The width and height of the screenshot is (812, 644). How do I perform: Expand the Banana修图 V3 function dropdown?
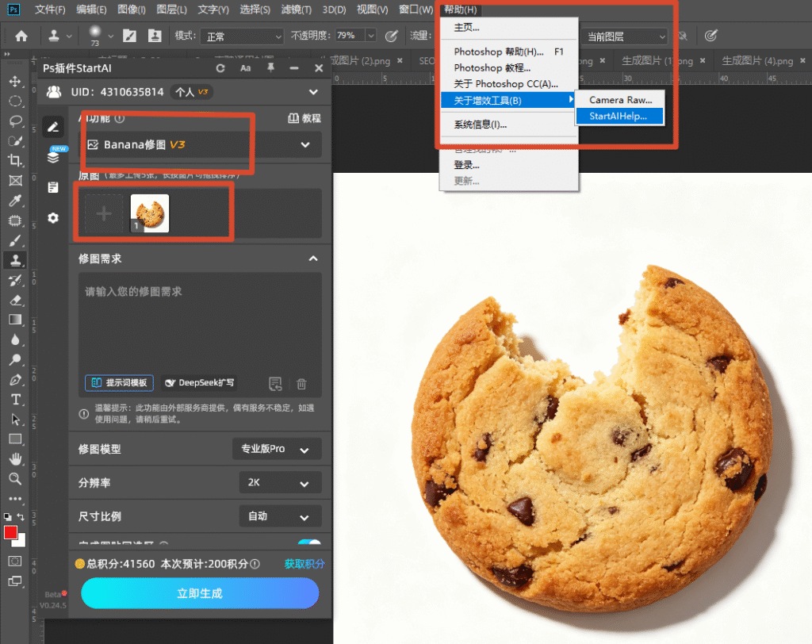click(200, 144)
